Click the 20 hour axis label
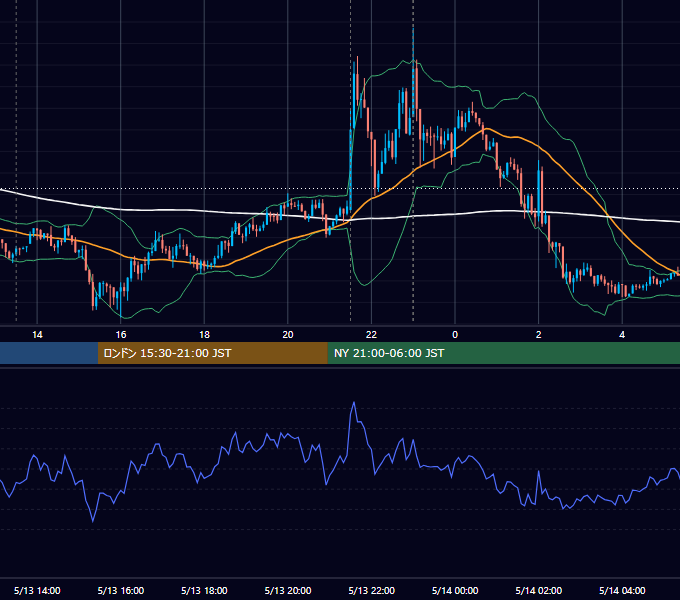Image resolution: width=680 pixels, height=600 pixels. tap(288, 335)
